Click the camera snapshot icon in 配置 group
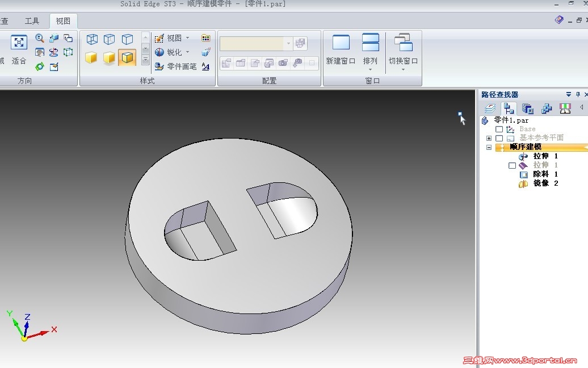Screen dimensions: 588x368 tap(283, 63)
